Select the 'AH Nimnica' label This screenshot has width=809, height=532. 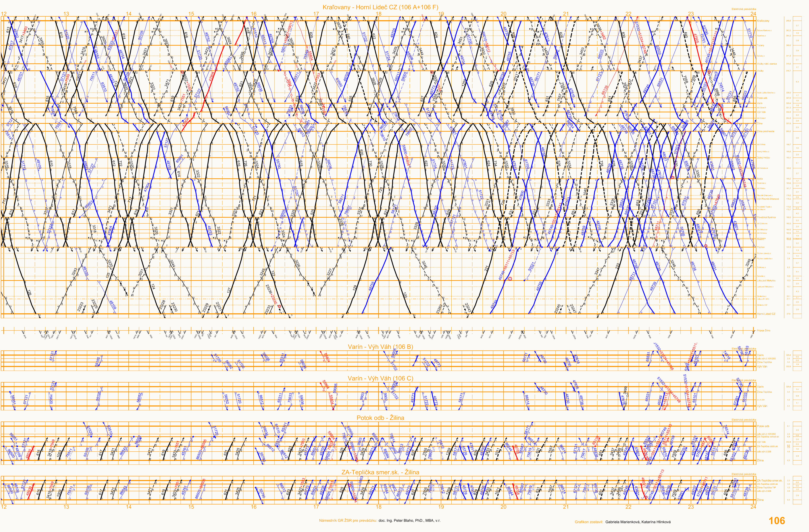762,233
